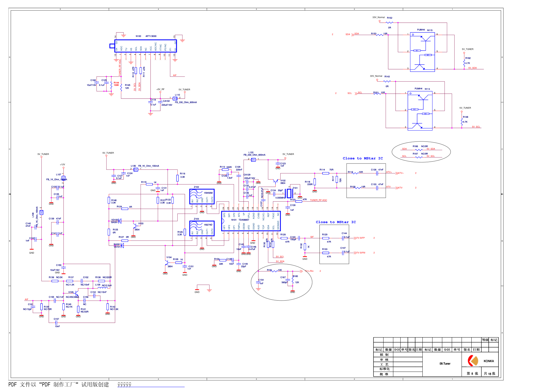Select the L122 ferrite bead symbol
This screenshot has width=555, height=392.
click(x=253, y=160)
